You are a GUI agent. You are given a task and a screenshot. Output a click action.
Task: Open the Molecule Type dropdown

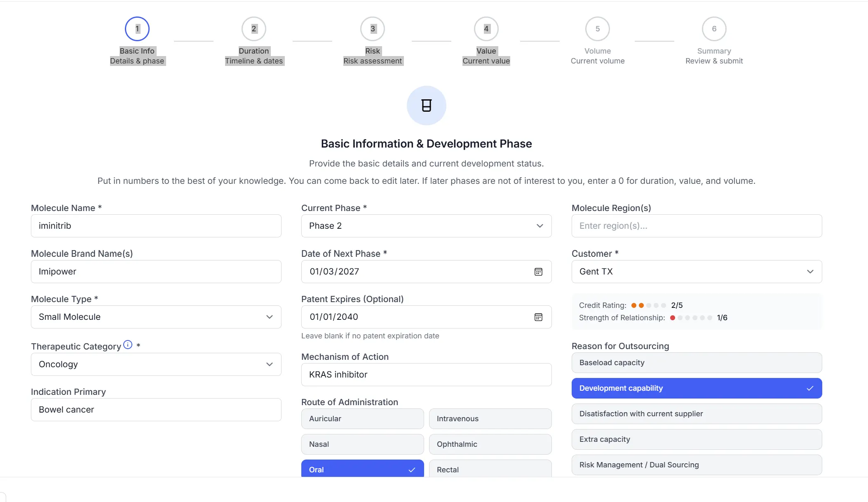pyautogui.click(x=156, y=317)
